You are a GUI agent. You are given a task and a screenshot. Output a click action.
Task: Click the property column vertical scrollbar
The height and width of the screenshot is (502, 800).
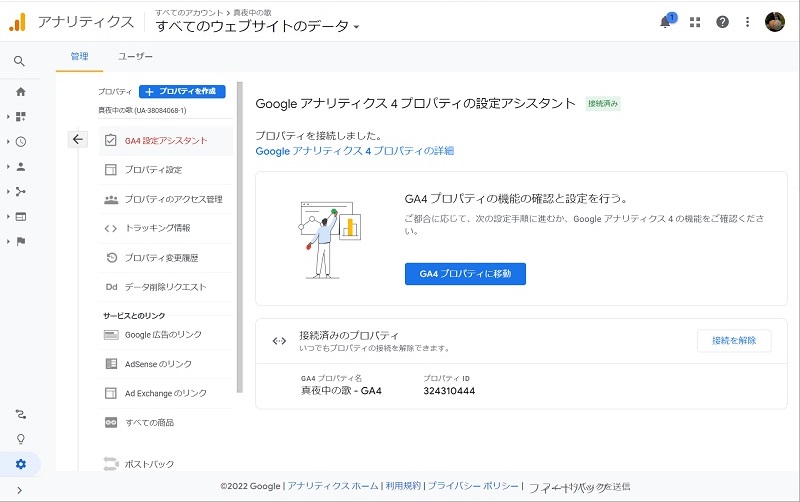coord(240,237)
